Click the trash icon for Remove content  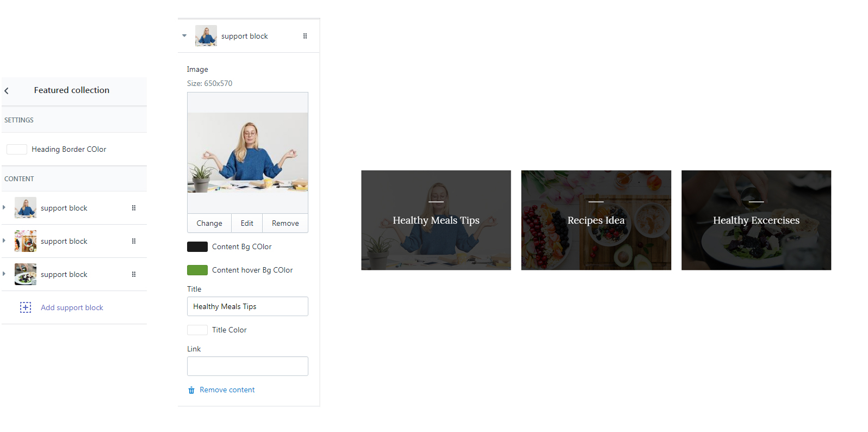pos(191,390)
